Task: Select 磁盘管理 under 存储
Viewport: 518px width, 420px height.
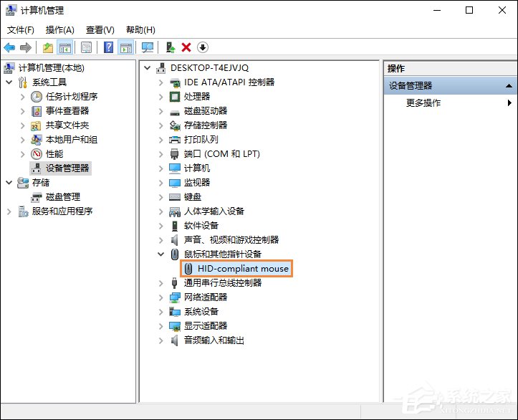Action: pyautogui.click(x=63, y=197)
